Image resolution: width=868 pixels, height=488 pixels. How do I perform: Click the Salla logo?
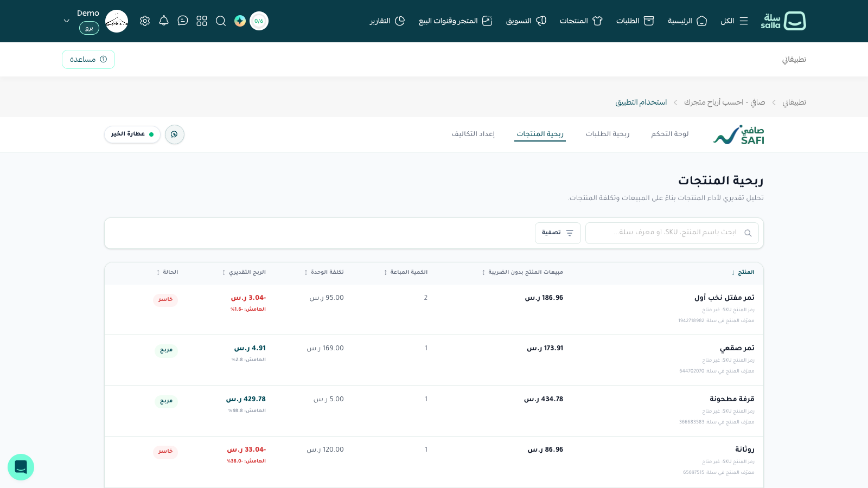coord(783,21)
